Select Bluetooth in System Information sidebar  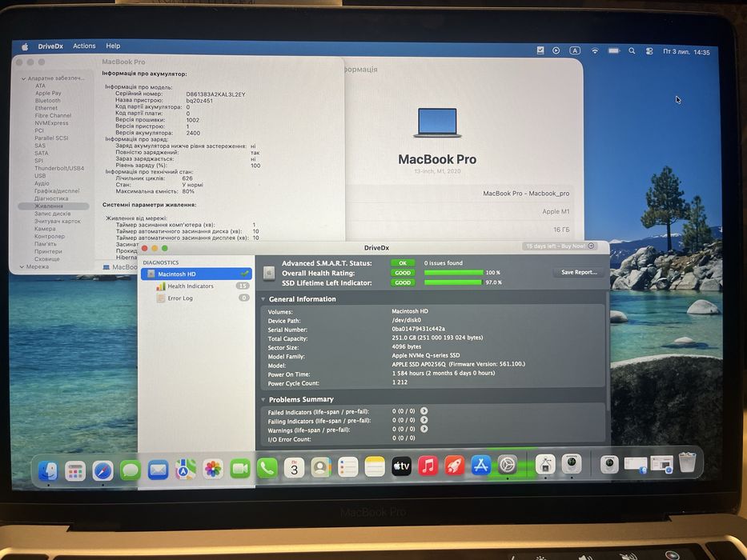pyautogui.click(x=48, y=101)
